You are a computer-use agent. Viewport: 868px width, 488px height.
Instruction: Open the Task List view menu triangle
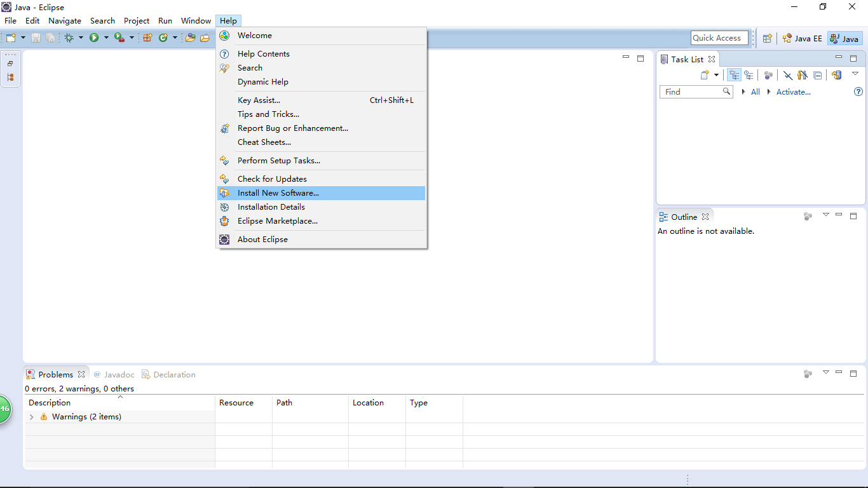click(x=855, y=74)
